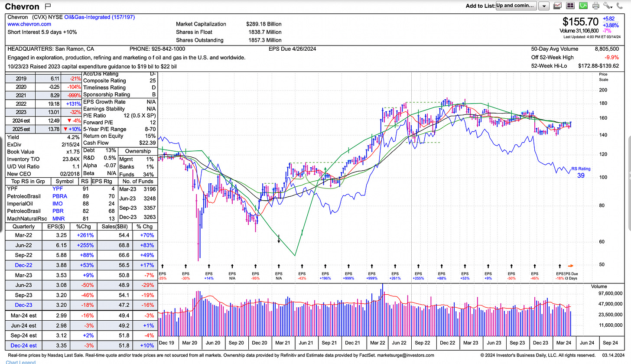Click the 5-Year P/E Range label
631x364 pixels.
(x=104, y=129)
